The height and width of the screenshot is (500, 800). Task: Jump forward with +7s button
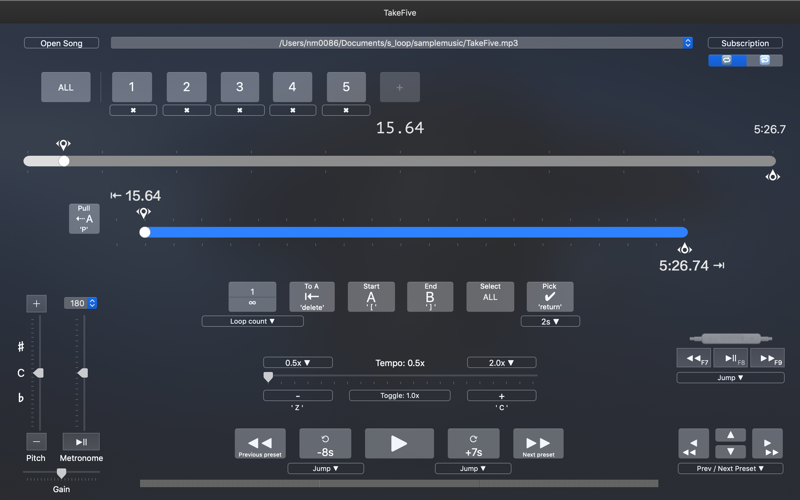tap(473, 443)
